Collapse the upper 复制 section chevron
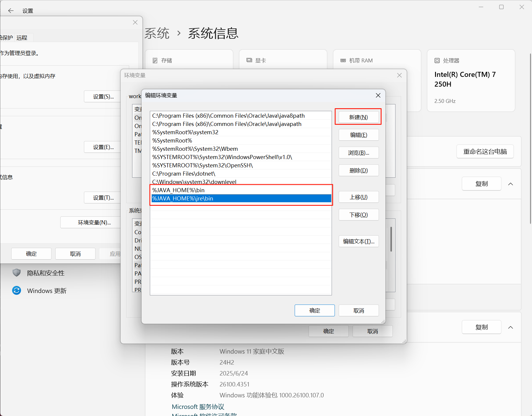 (x=511, y=184)
